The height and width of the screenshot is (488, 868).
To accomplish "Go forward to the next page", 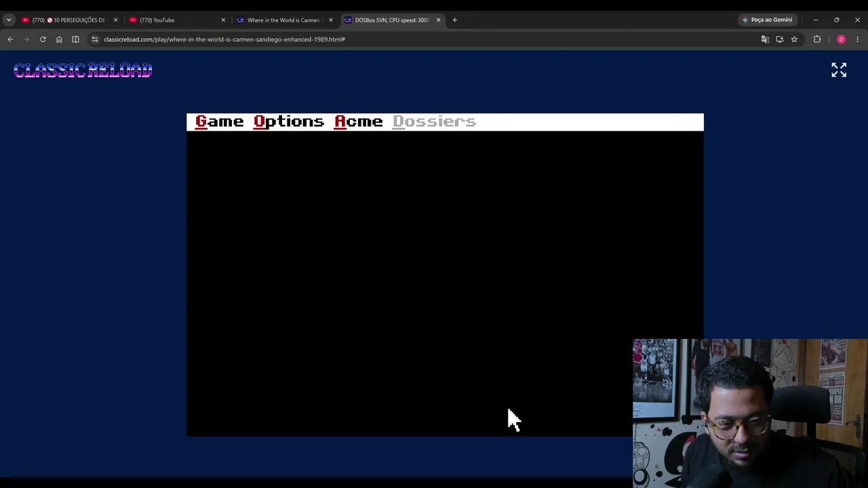I will (x=26, y=39).
